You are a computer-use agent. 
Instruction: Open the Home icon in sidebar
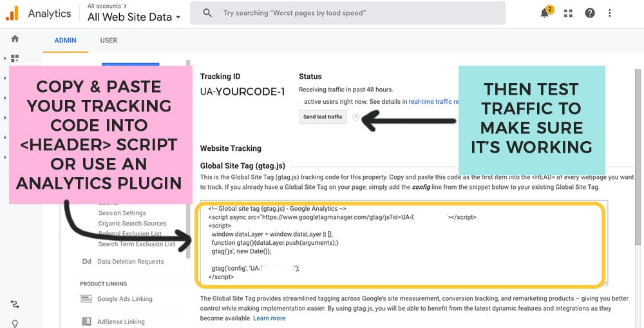point(15,39)
